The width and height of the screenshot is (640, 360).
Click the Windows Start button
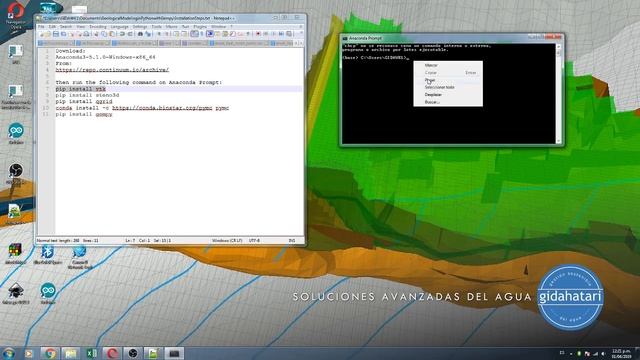8,353
